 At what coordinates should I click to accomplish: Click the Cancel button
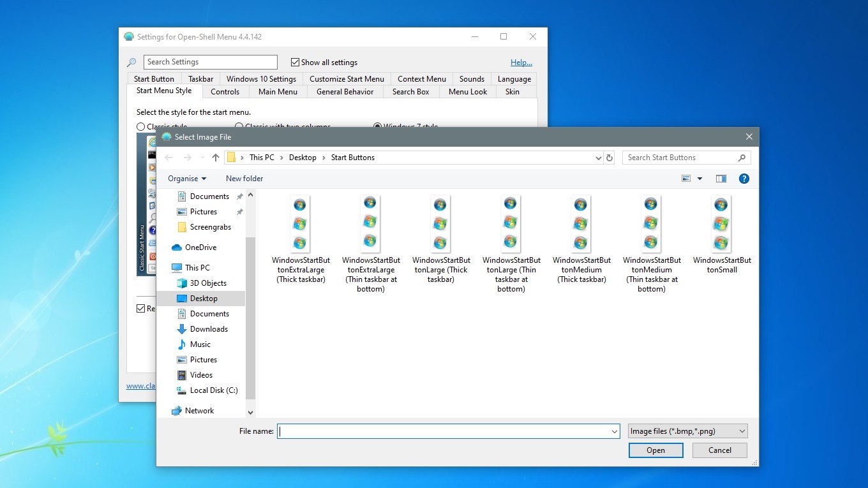pyautogui.click(x=720, y=450)
